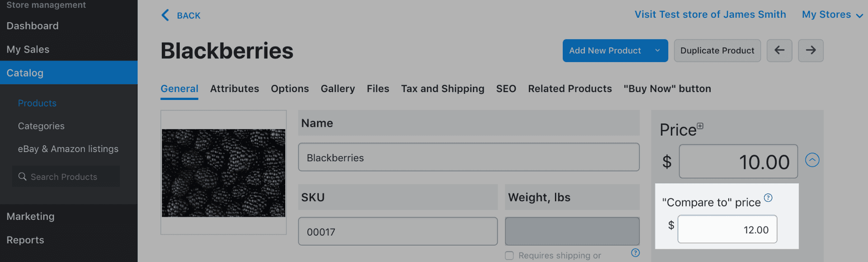This screenshot has width=868, height=262.
Task: Toggle the Requires shipping checkbox
Action: click(x=509, y=256)
